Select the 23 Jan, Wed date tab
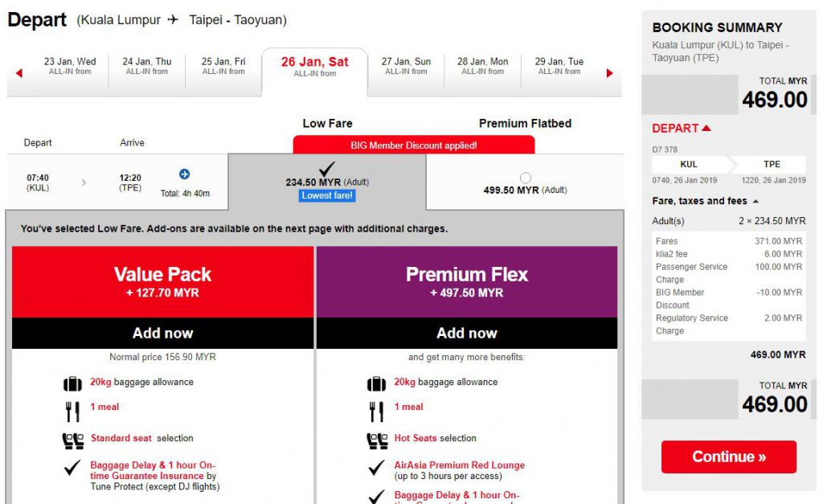 [x=70, y=66]
